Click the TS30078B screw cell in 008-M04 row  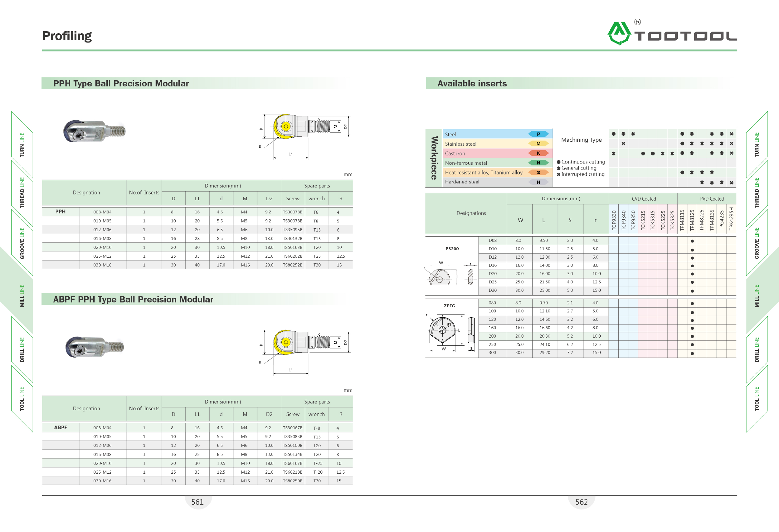(x=293, y=212)
